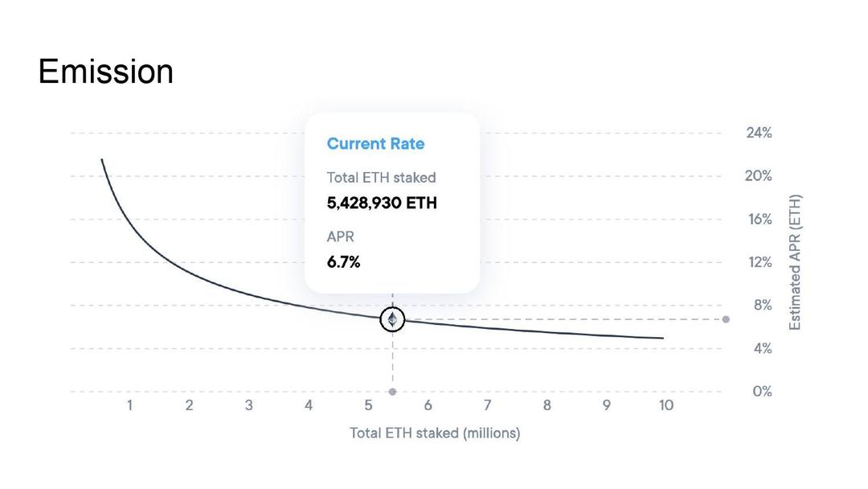Select the 5,428,930 ETH value in the tooltip
Image resolution: width=868 pixels, height=489 pixels.
coord(382,203)
